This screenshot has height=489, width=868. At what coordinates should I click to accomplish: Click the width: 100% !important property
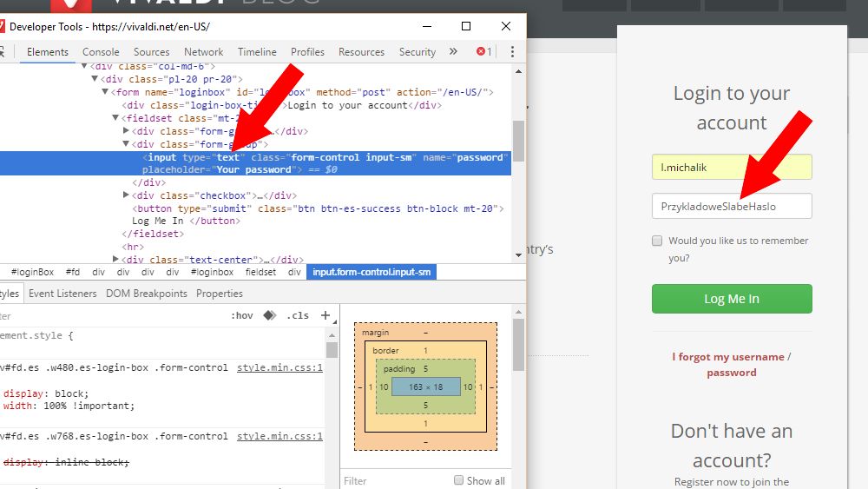(69, 406)
